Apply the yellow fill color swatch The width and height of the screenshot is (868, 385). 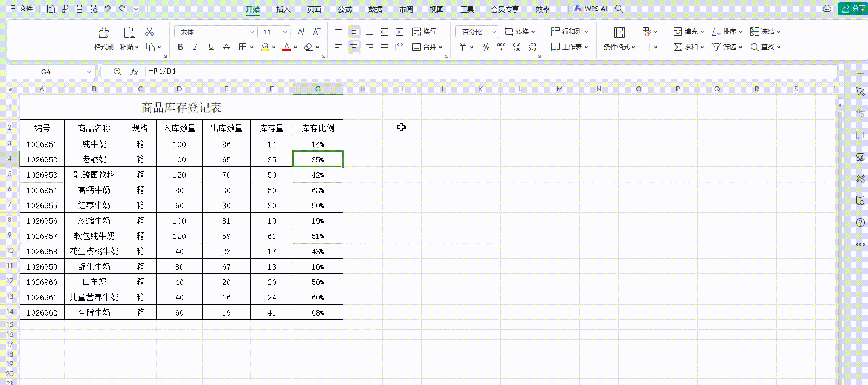tap(265, 47)
